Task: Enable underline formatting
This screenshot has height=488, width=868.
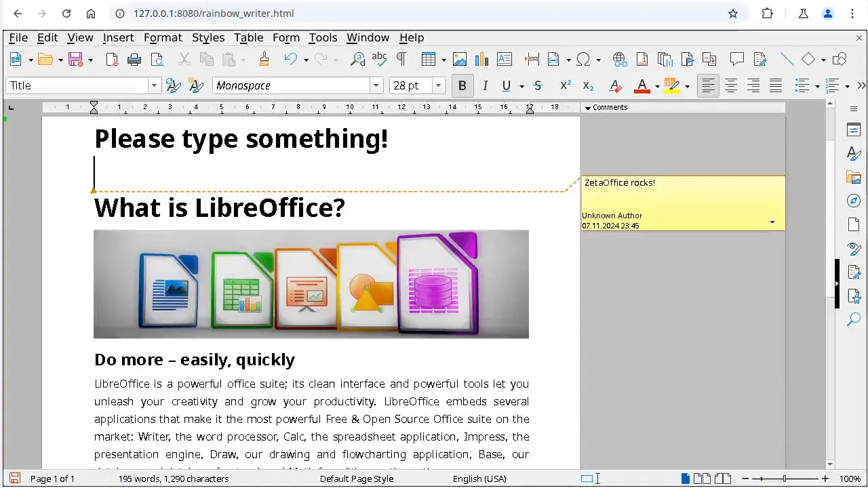Action: 506,85
